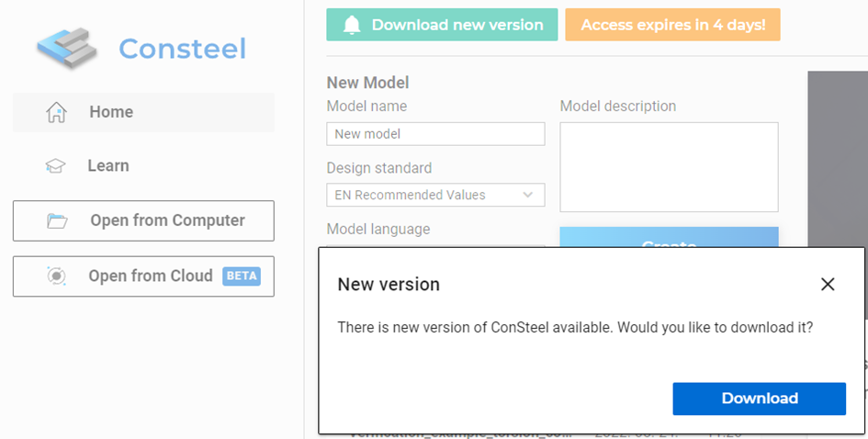Click the folder icon in Open from Computer

57,221
